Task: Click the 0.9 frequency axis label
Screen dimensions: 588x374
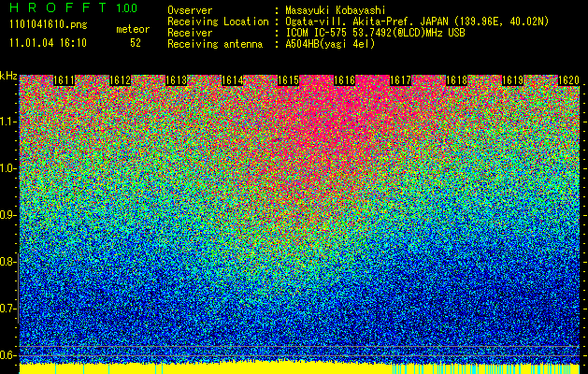Action: [x=7, y=215]
